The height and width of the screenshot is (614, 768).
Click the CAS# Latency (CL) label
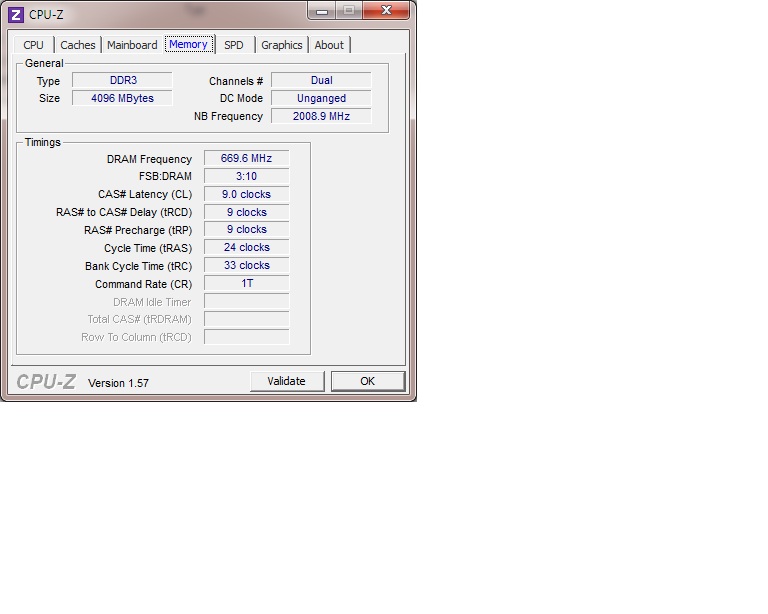point(145,194)
